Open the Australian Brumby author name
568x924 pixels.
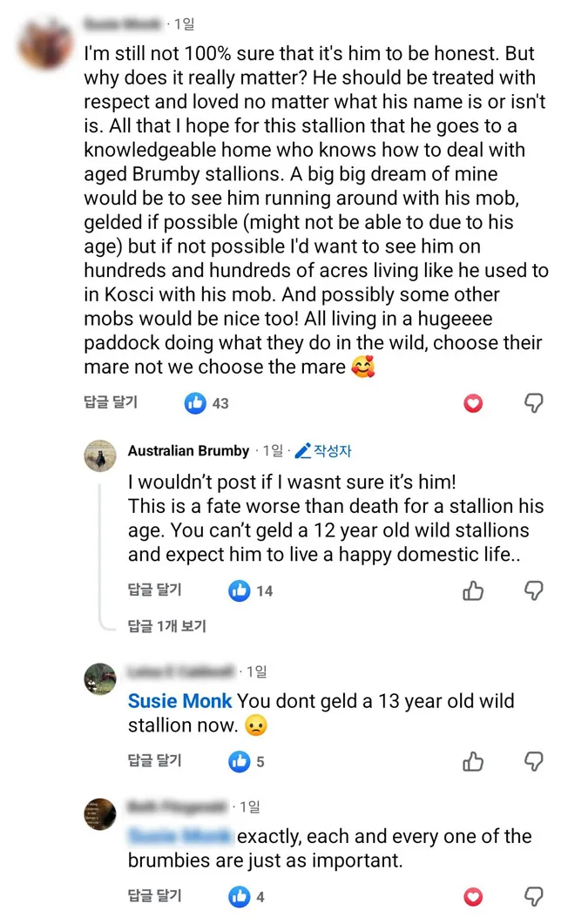(189, 451)
